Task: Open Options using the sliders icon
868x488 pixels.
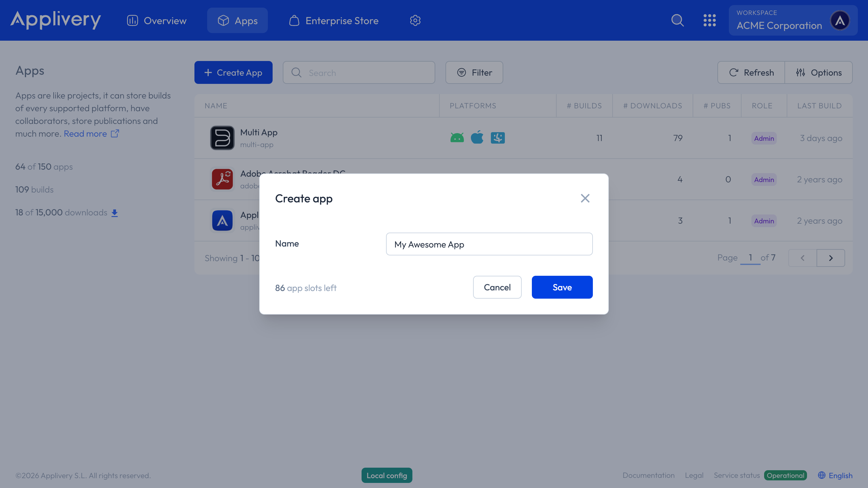Action: [819, 72]
